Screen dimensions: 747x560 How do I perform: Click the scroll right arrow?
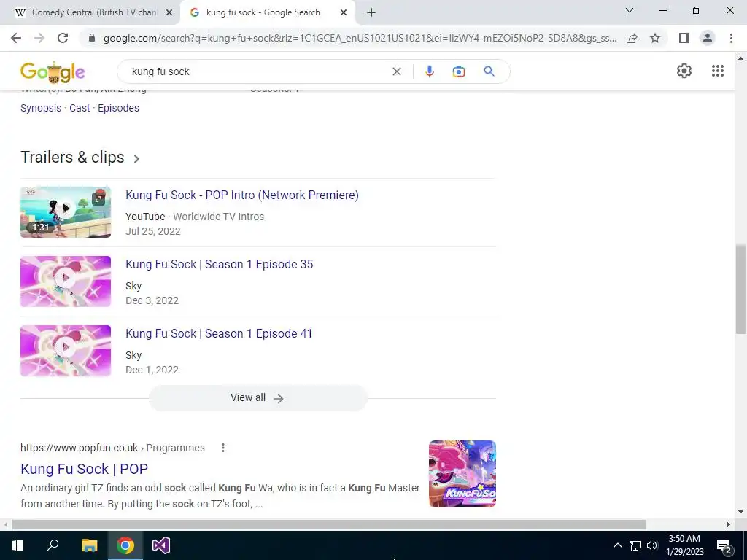(x=729, y=524)
